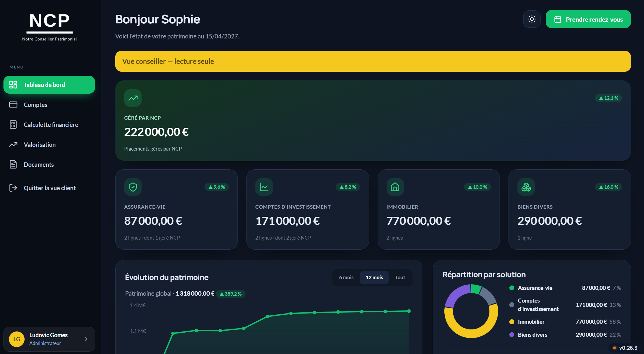644x354 pixels.
Task: Click the grey Comptes d'investissement legend dot
Action: point(512,305)
